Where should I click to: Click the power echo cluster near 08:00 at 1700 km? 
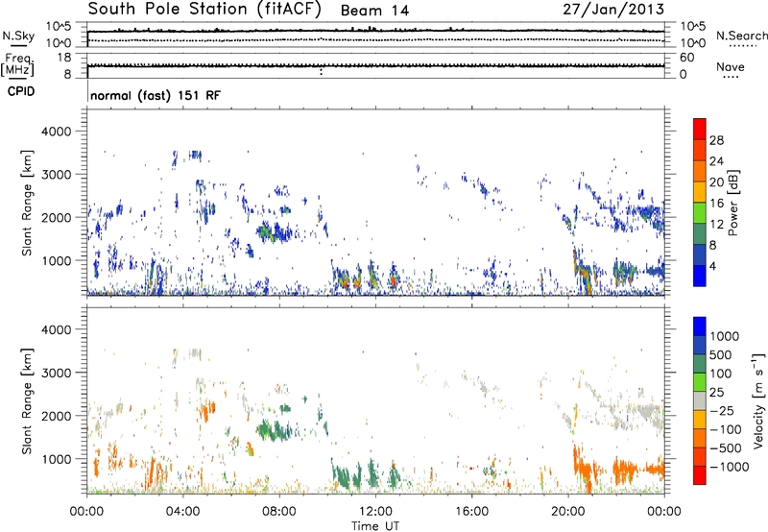[x=275, y=232]
